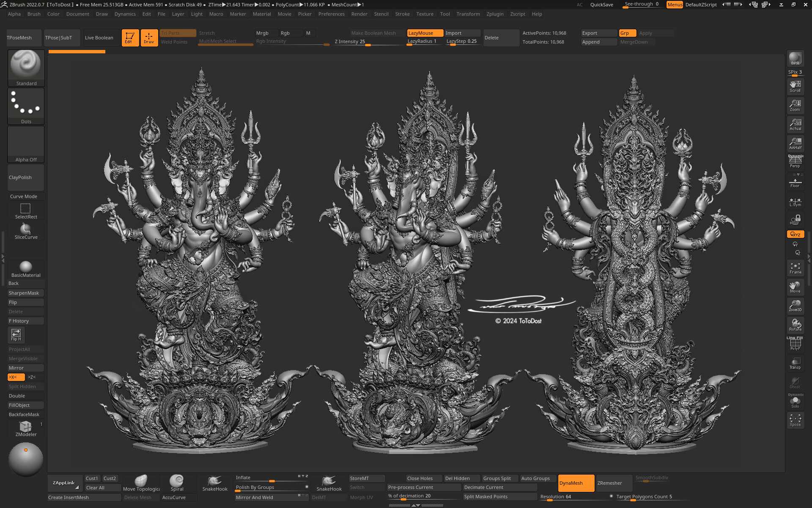Screen dimensions: 812x508
Task: Click the Frame icon
Action: click(795, 268)
